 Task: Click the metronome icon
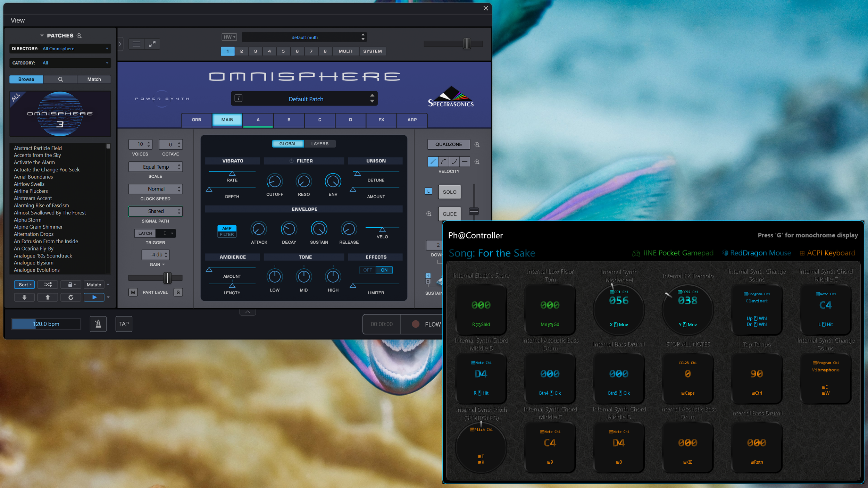[98, 324]
